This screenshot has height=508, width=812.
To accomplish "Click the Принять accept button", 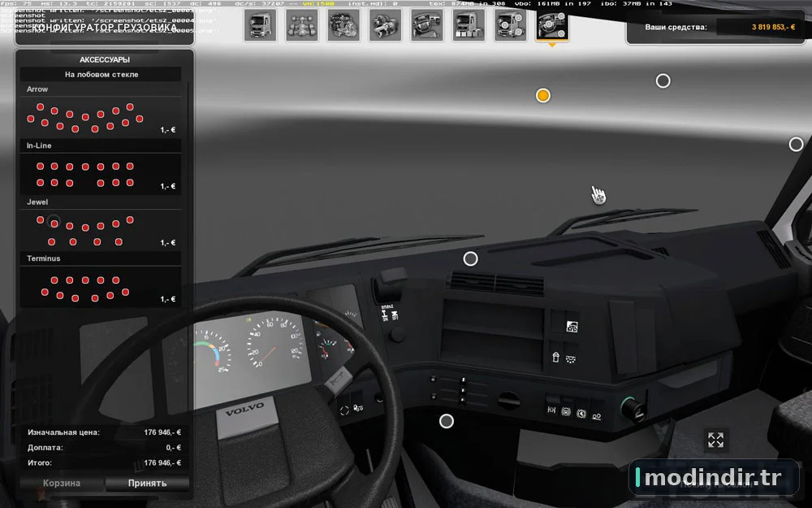I will (147, 483).
